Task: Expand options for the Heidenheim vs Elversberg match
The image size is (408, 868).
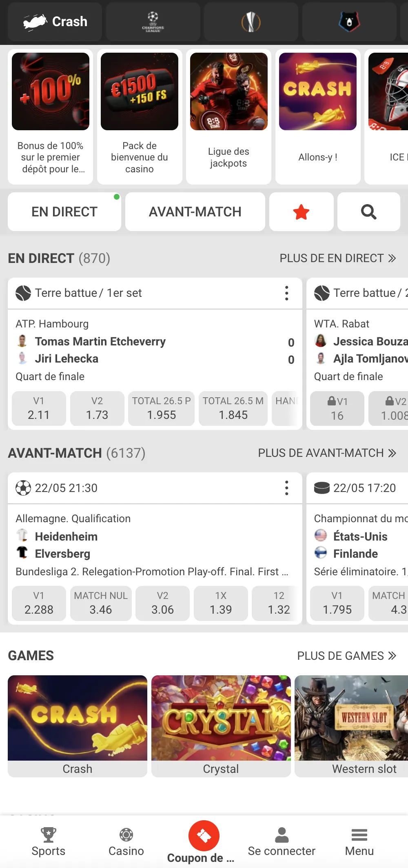Action: 287,488
